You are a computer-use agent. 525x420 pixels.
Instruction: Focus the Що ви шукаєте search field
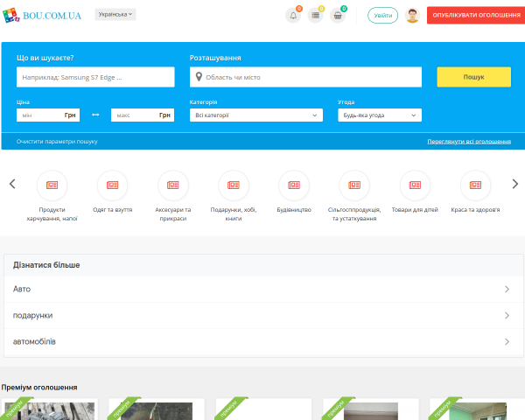(95, 77)
